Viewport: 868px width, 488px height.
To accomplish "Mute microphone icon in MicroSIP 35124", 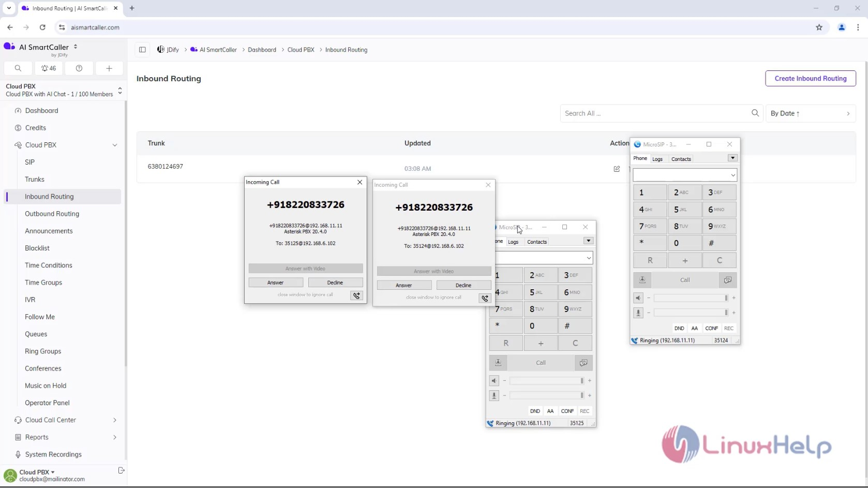I will pos(638,313).
